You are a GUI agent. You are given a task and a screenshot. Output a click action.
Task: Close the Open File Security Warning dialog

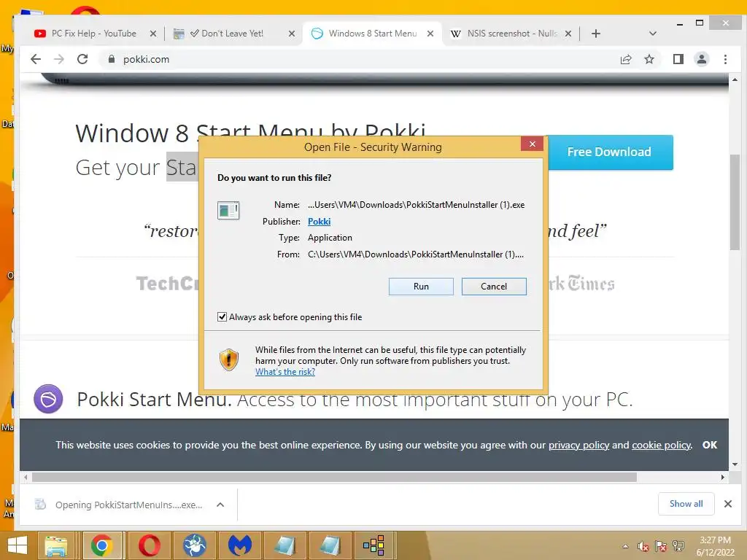[x=532, y=144]
